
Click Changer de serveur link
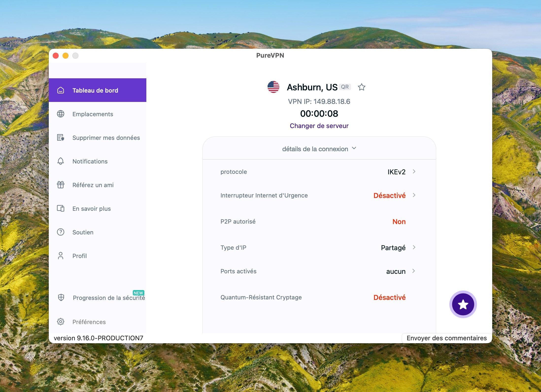click(x=319, y=126)
